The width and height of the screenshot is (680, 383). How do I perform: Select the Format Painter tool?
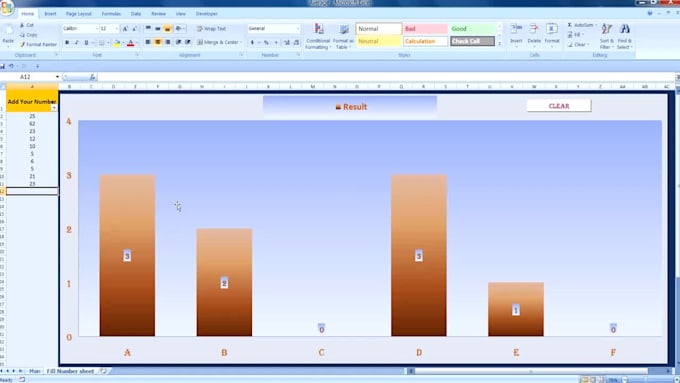(38, 44)
